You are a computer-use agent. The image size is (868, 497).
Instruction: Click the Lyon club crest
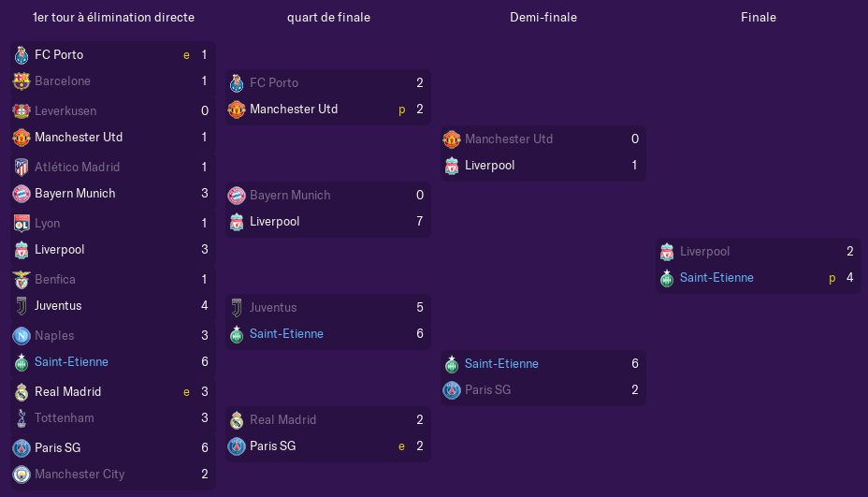(x=22, y=224)
